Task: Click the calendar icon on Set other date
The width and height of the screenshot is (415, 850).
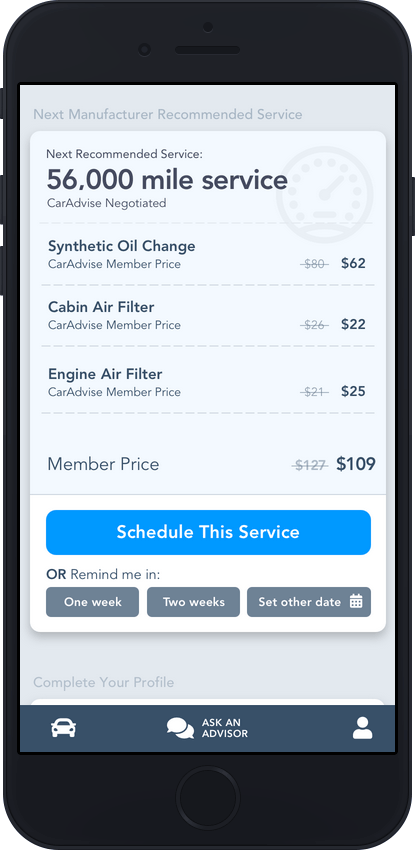Action: [x=356, y=601]
